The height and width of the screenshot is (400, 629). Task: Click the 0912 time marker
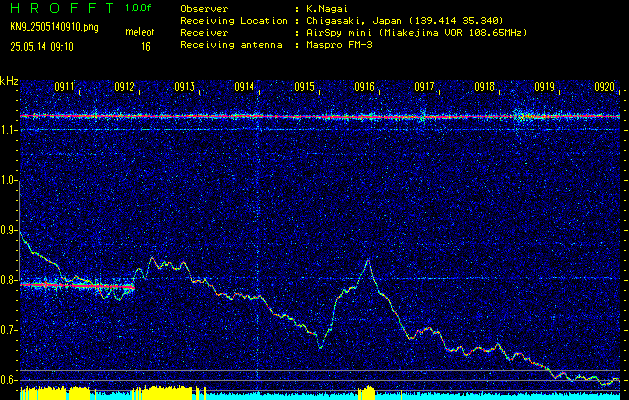pyautogui.click(x=124, y=87)
